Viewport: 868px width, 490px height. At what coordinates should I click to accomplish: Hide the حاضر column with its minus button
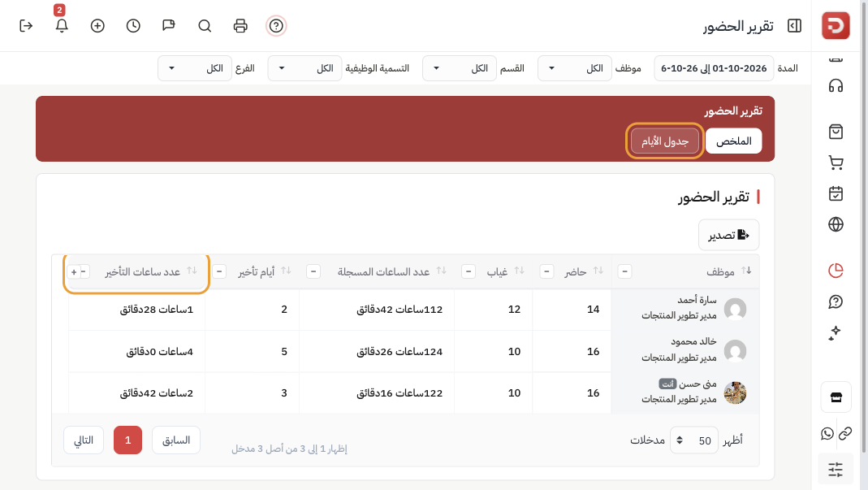[546, 271]
